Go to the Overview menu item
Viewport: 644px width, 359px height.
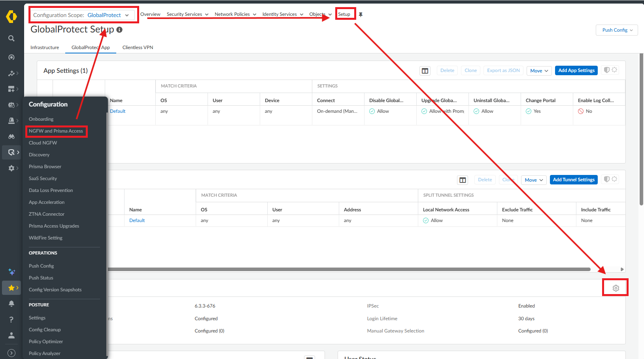tap(150, 14)
